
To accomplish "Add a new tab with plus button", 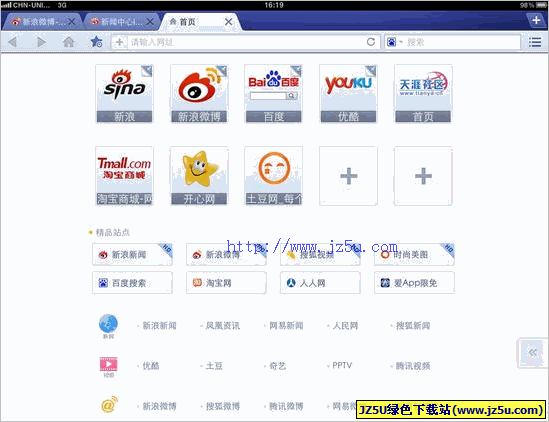I will [536, 20].
